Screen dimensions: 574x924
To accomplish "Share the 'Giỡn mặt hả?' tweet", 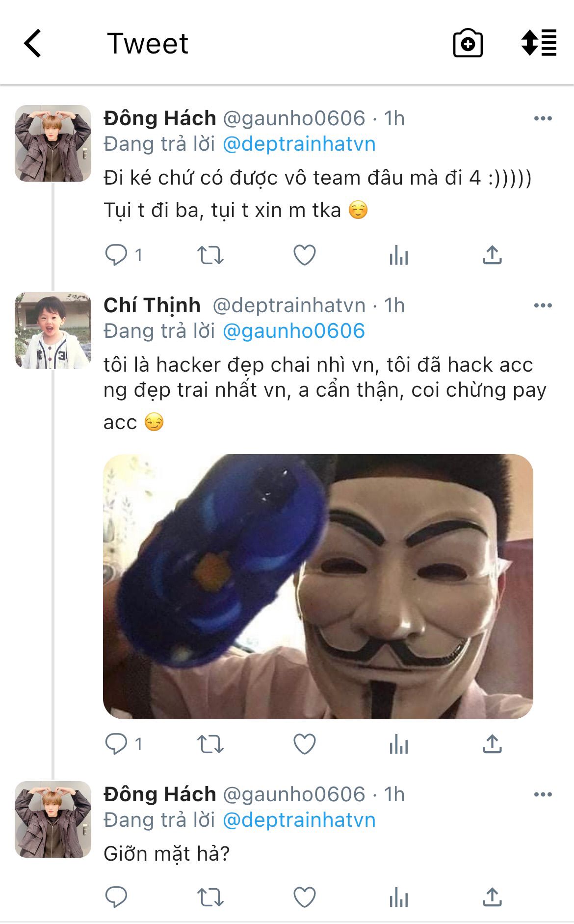I will point(492,897).
